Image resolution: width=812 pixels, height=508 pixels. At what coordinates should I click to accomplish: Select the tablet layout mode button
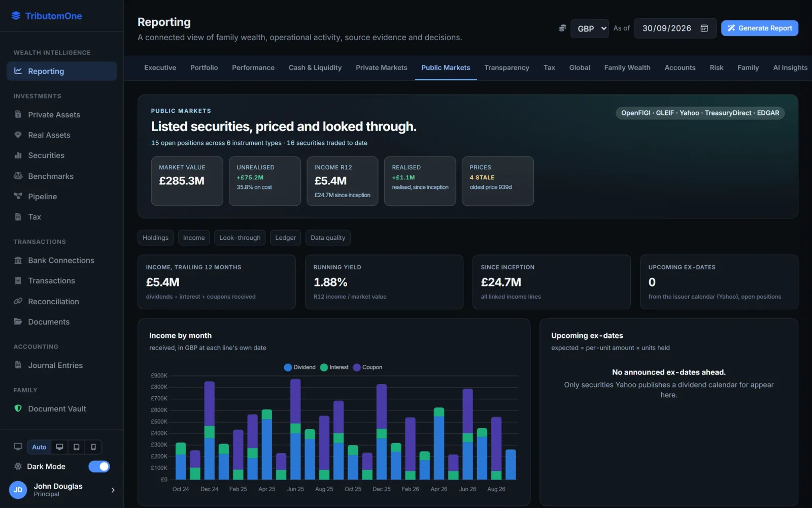tap(77, 447)
